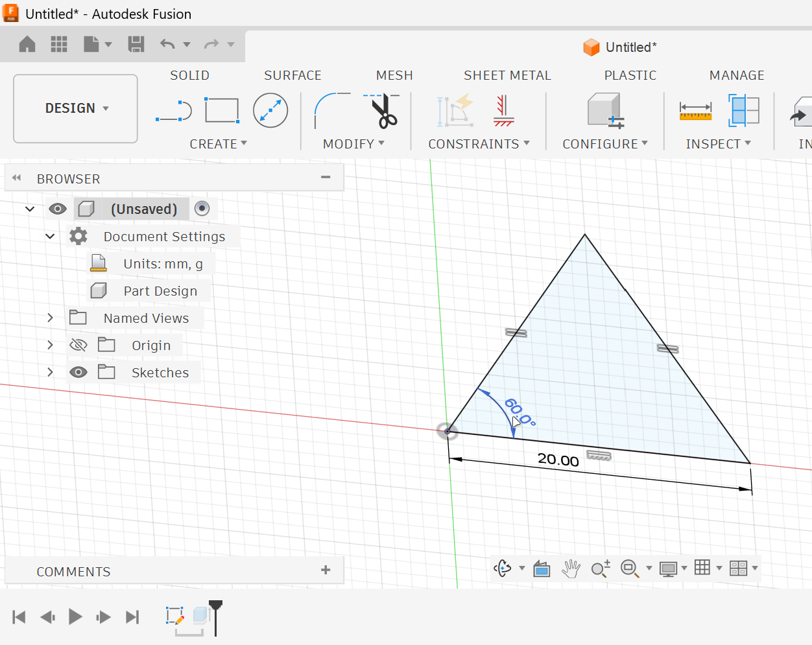Open the CREATE dropdown menu
Screen dimensions: 812x645
(x=218, y=144)
